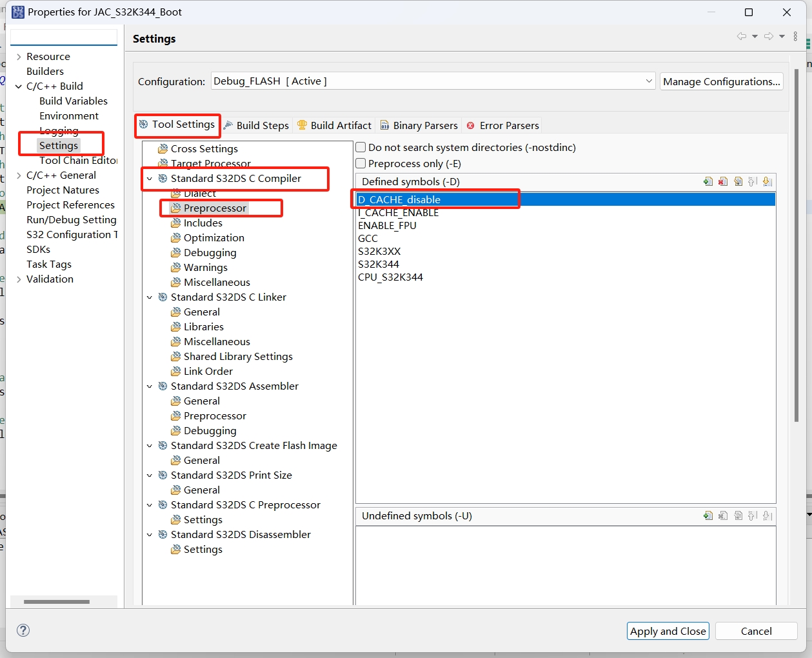812x658 pixels.
Task: Collapse the C/C++ Build tree node
Action: pyautogui.click(x=19, y=86)
